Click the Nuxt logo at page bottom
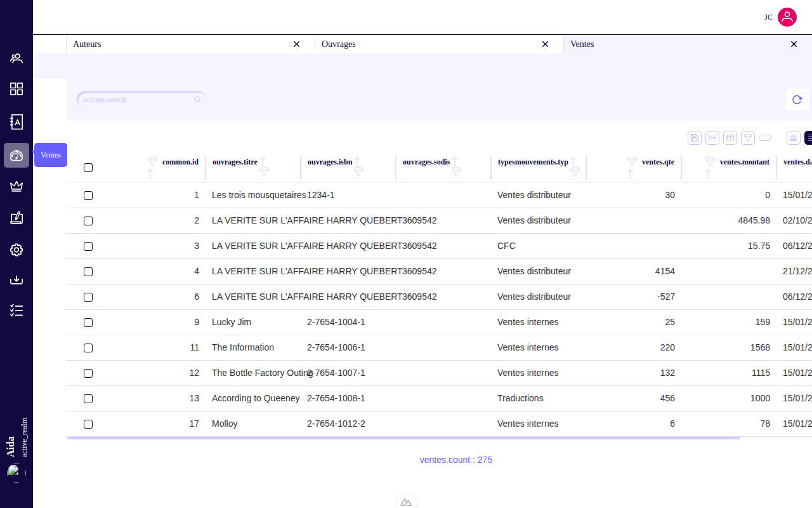The width and height of the screenshot is (812, 508). coord(406,502)
